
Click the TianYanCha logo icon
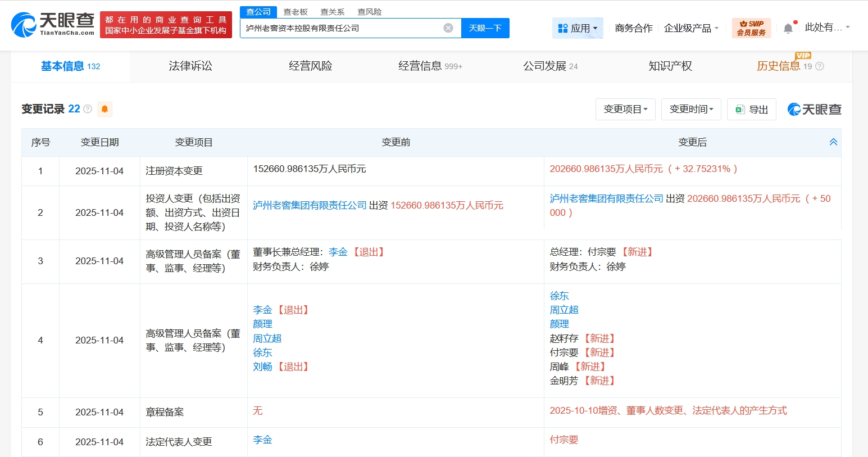pos(24,25)
